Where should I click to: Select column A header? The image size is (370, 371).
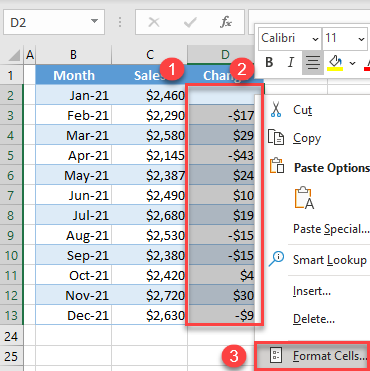click(x=30, y=55)
